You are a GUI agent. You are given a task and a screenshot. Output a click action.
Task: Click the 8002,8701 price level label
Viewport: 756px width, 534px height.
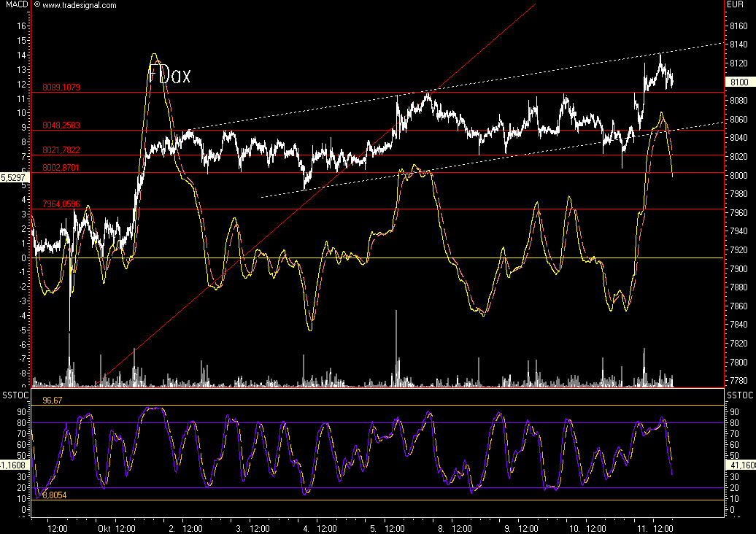click(61, 168)
